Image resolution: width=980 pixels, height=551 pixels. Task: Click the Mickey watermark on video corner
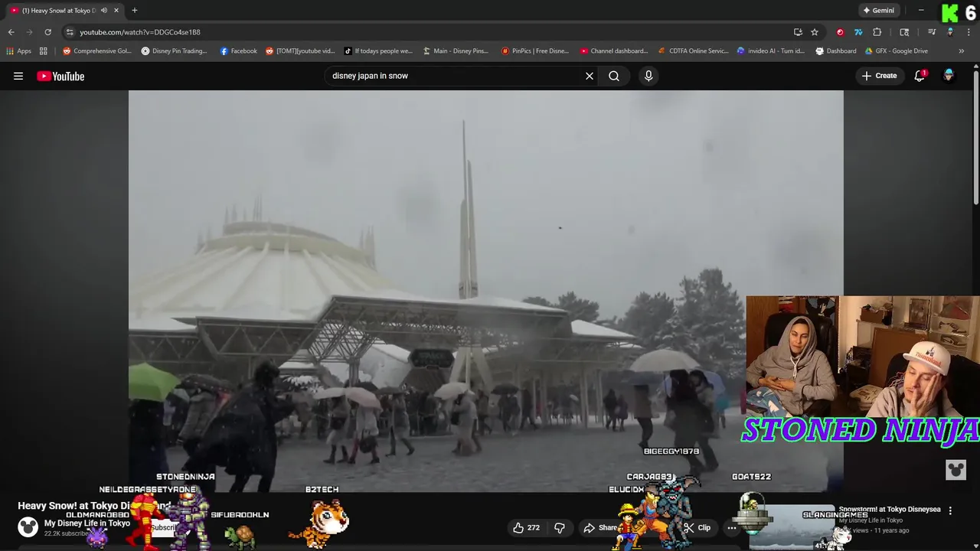(x=955, y=470)
